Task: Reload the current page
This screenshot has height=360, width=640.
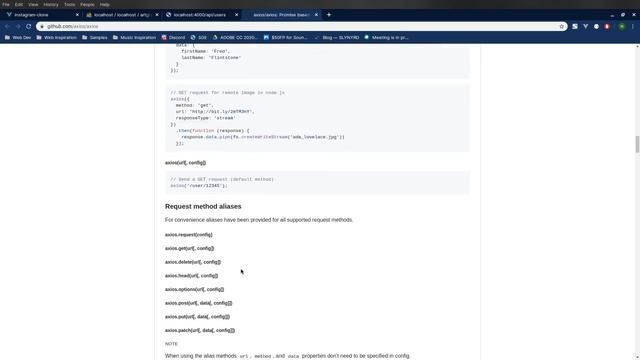Action: click(29, 26)
